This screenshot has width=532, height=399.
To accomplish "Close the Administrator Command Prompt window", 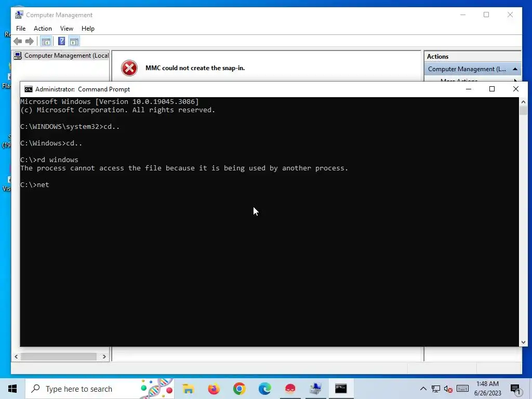I will pyautogui.click(x=516, y=89).
